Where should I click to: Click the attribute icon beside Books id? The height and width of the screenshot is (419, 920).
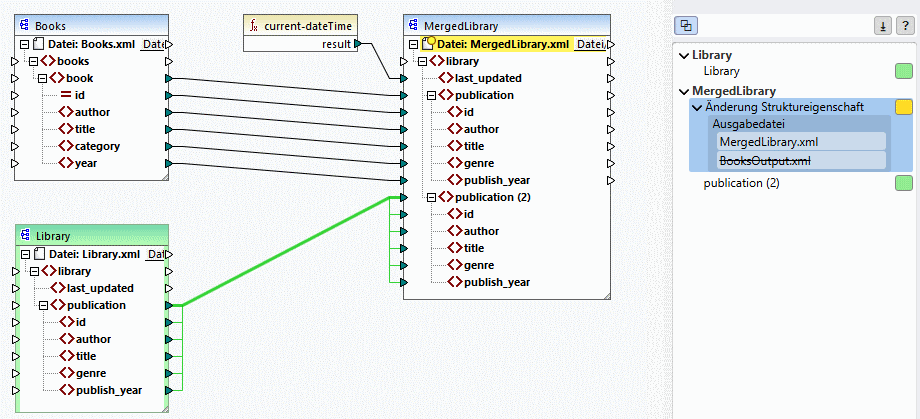66,95
